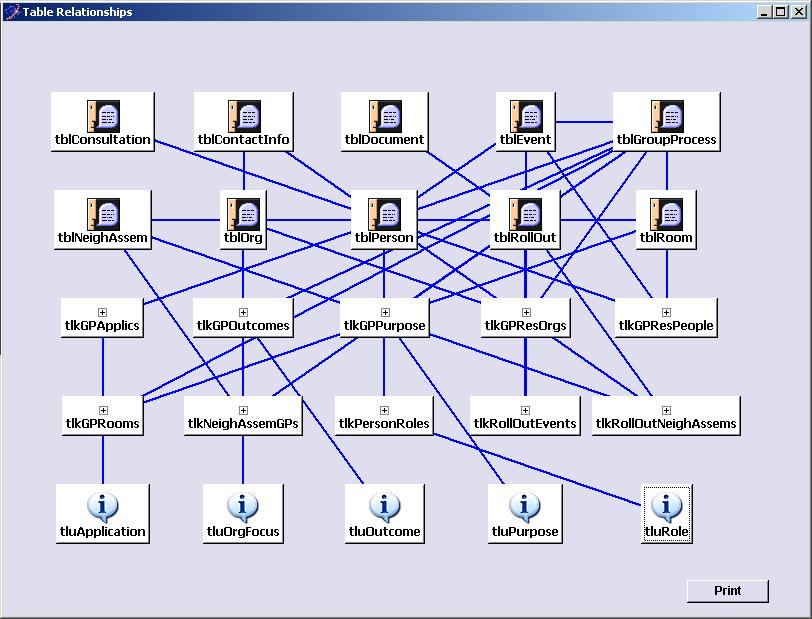This screenshot has height=619, width=812.
Task: Click the tblPerson table icon
Action: click(385, 213)
